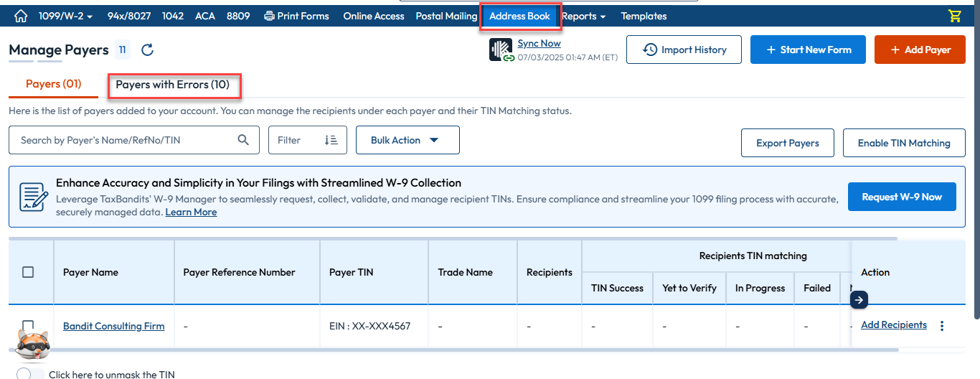Image resolution: width=980 pixels, height=379 pixels.
Task: Open the three-dot menu for Bandit Consulting Firm
Action: [942, 326]
